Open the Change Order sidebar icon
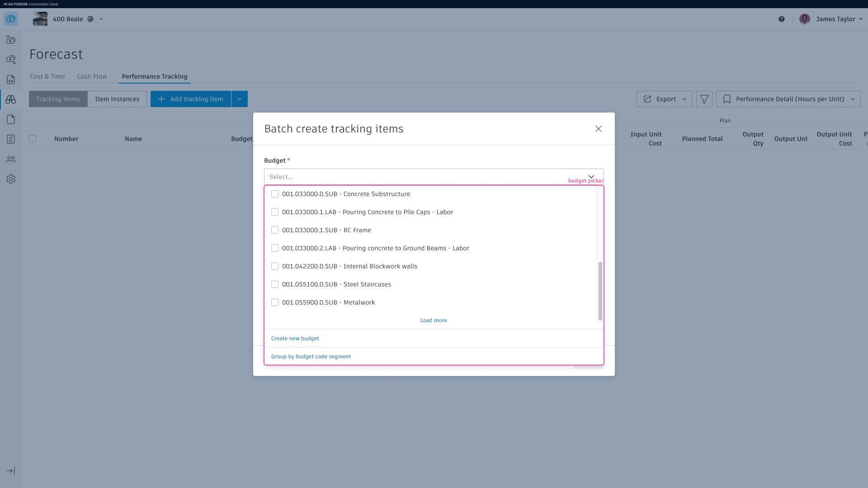Image resolution: width=868 pixels, height=488 pixels. (11, 80)
